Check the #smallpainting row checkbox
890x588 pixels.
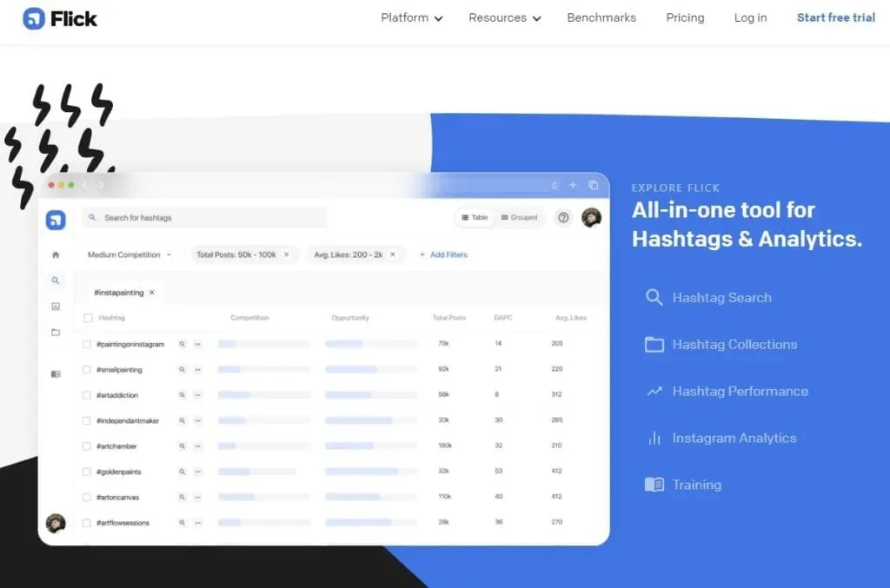[86, 370]
